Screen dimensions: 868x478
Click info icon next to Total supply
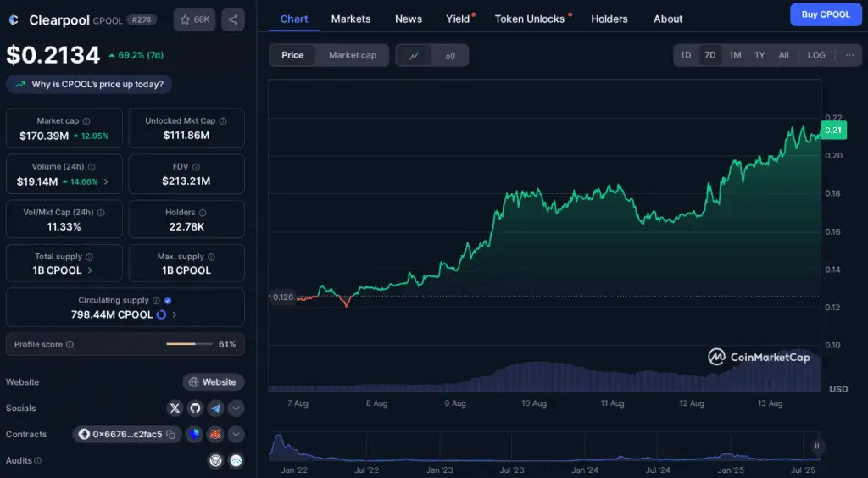[89, 257]
